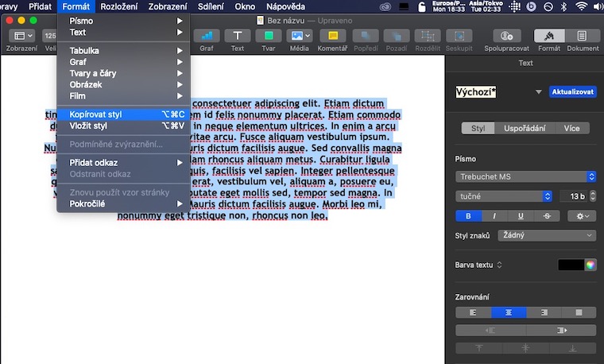Toggle underline U button

click(521, 216)
